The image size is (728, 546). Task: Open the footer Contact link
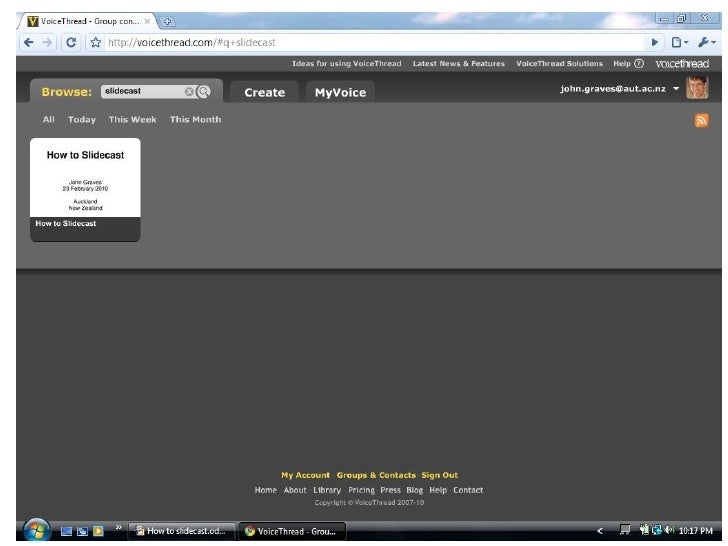468,490
